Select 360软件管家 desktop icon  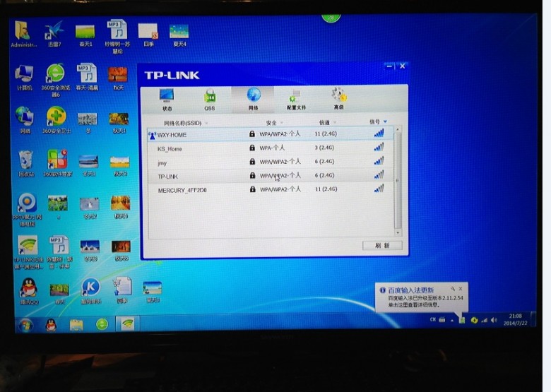[x=58, y=163]
